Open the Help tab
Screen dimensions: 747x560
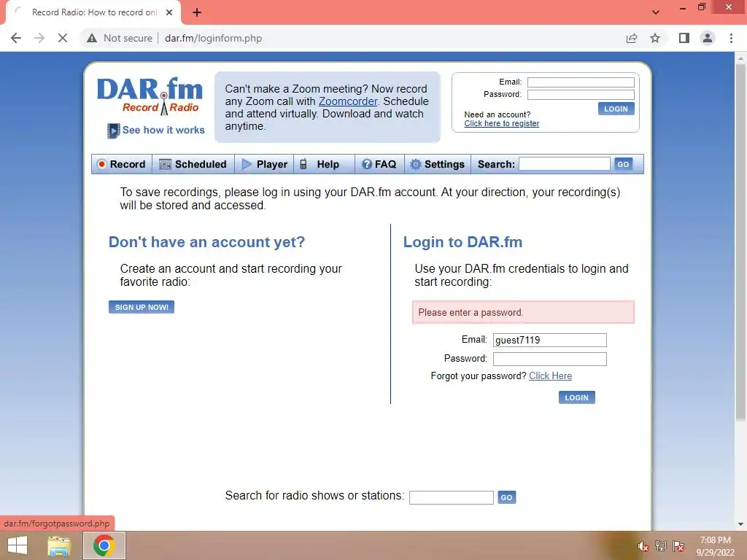pos(324,164)
